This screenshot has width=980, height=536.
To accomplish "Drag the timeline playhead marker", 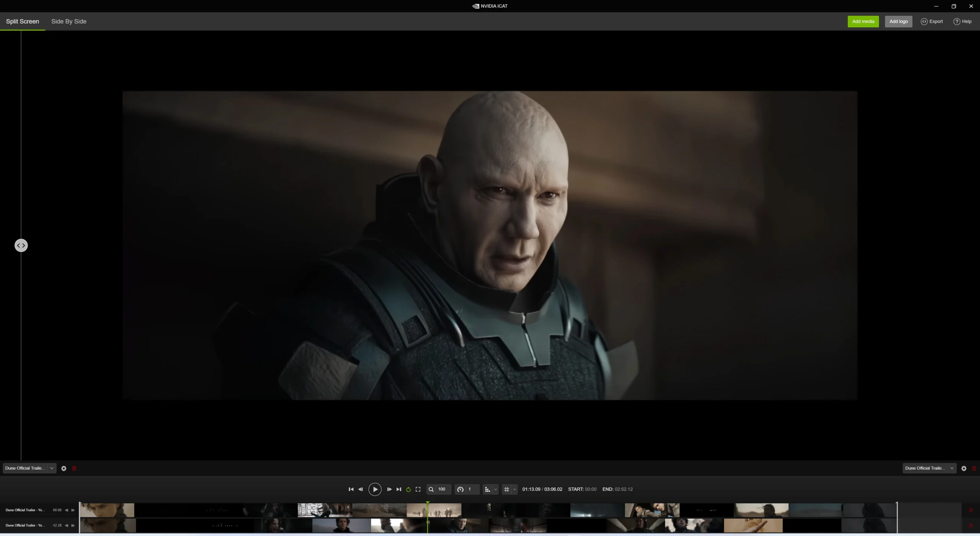I will tap(427, 502).
